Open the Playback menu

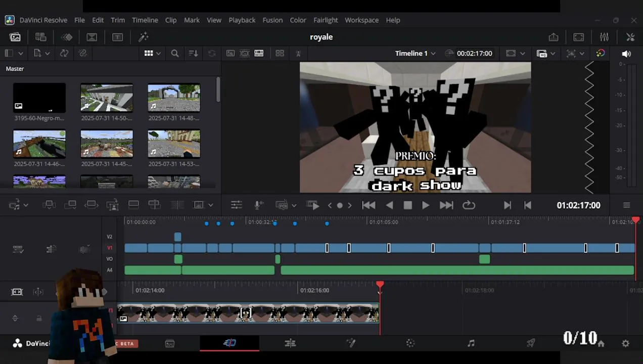pos(242,20)
